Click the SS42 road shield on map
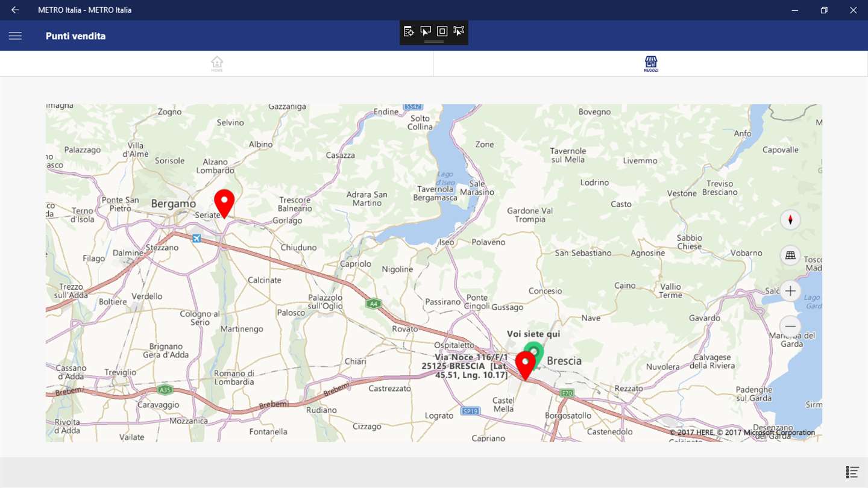868x488 pixels. click(413, 107)
